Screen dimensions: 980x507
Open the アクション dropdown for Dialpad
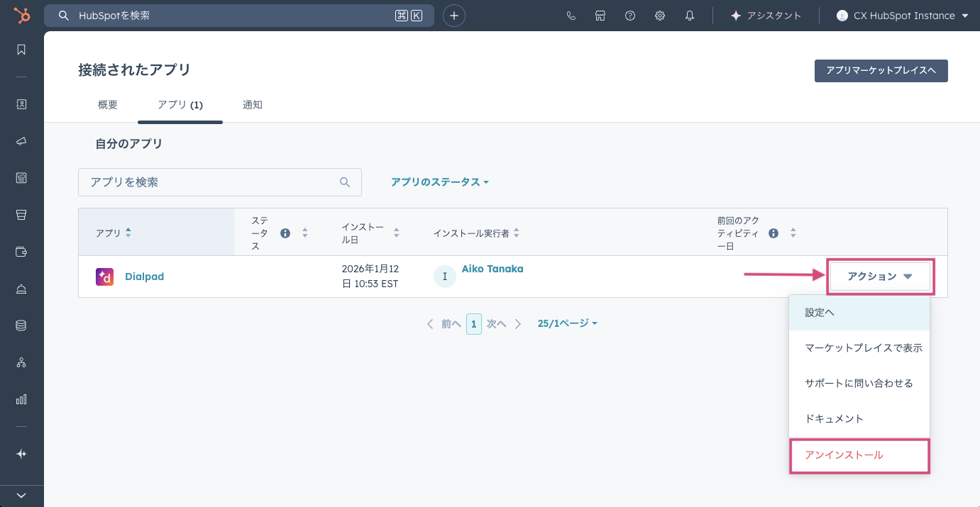[x=879, y=277]
